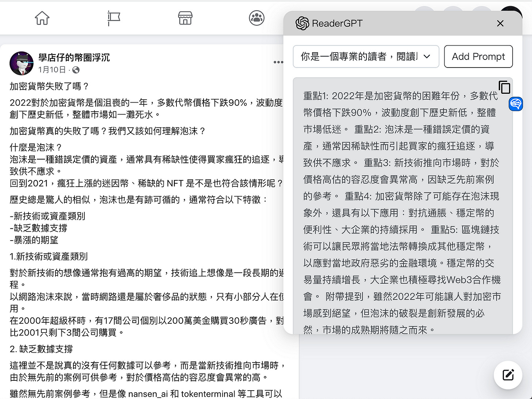The height and width of the screenshot is (399, 532).
Task: Click the blue brain chat extension icon
Action: coord(516,104)
